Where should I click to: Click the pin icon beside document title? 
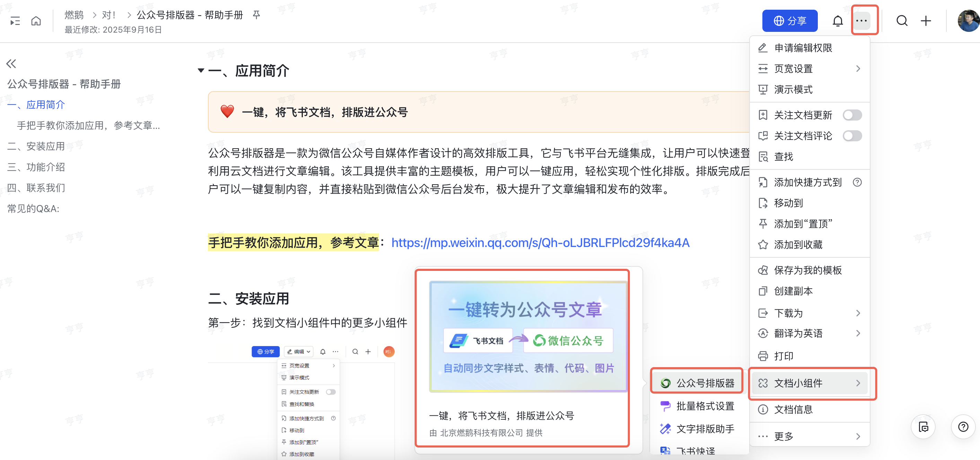[x=256, y=15]
